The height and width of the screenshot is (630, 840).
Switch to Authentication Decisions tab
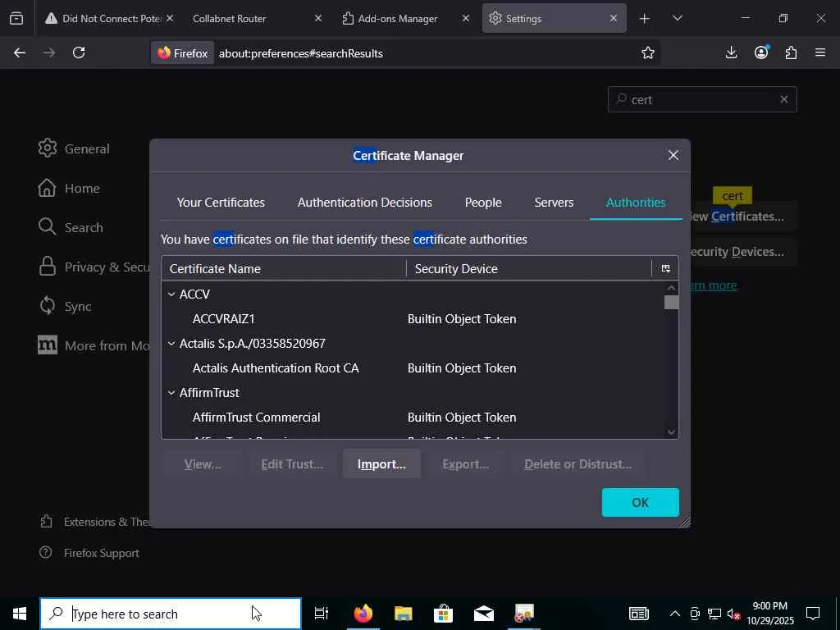pos(365,203)
